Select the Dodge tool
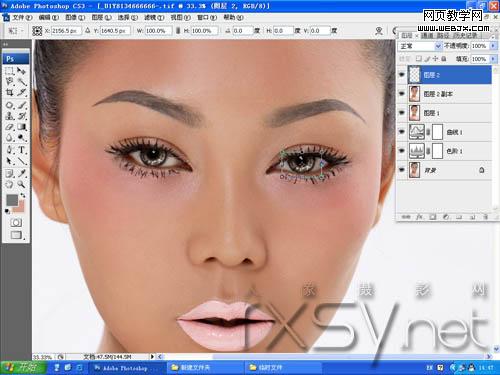This screenshot has width=500, height=375. (21, 137)
